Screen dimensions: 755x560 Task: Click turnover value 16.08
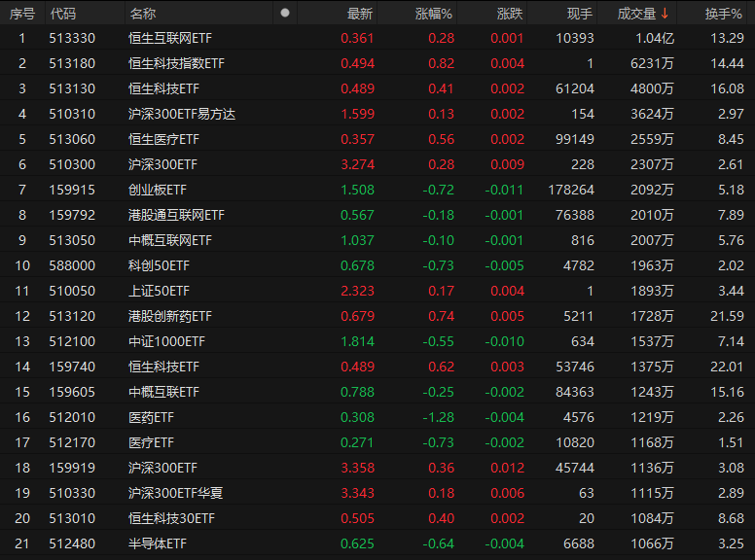pos(727,88)
